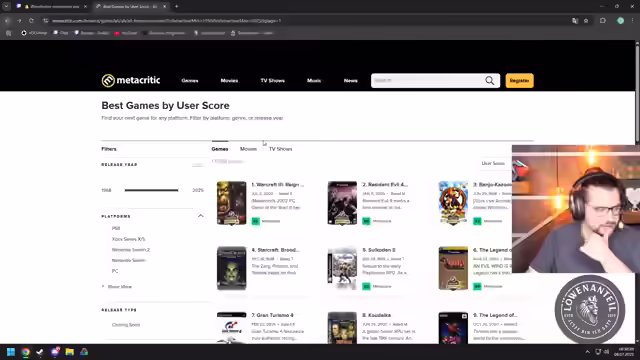
Task: Check the PC platform filter
Action: [x=115, y=271]
